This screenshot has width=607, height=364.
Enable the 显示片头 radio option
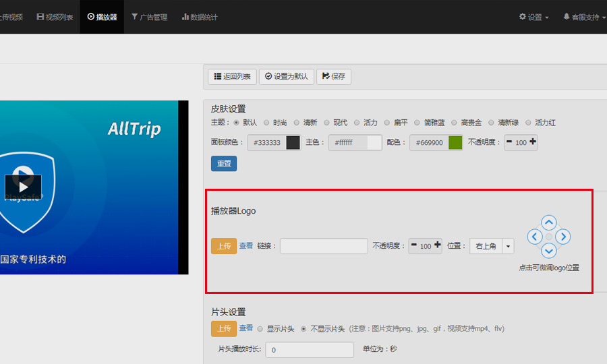(x=260, y=329)
